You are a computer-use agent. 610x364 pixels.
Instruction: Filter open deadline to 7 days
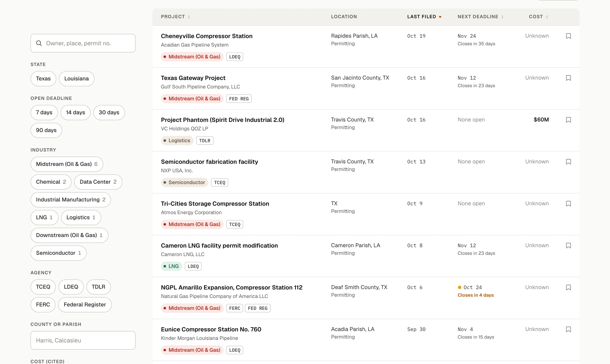click(x=44, y=113)
